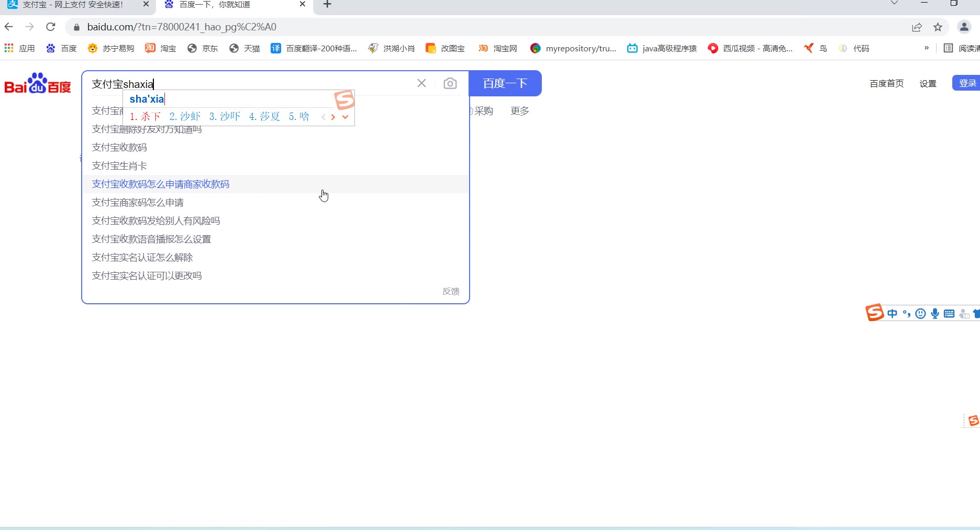Reload the current page
Image resolution: width=980 pixels, height=530 pixels.
tap(51, 27)
